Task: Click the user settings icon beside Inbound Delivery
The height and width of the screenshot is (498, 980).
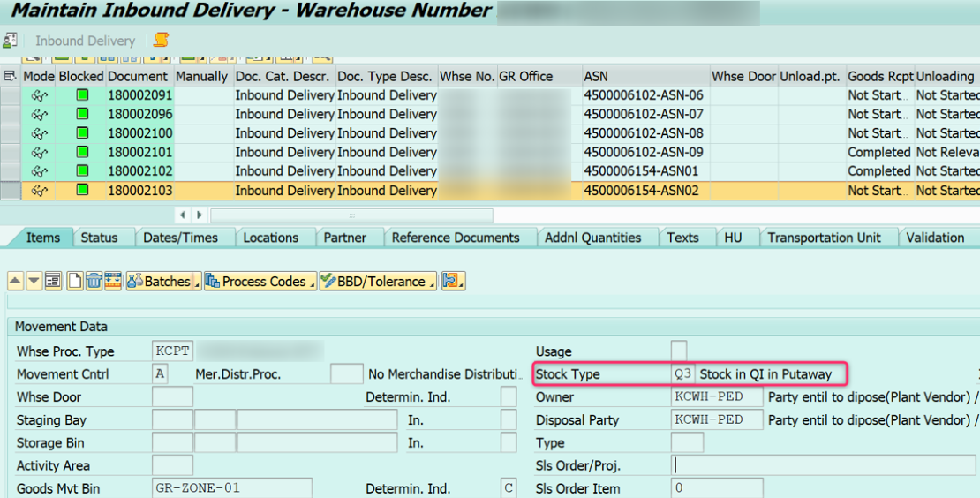Action: (11, 41)
